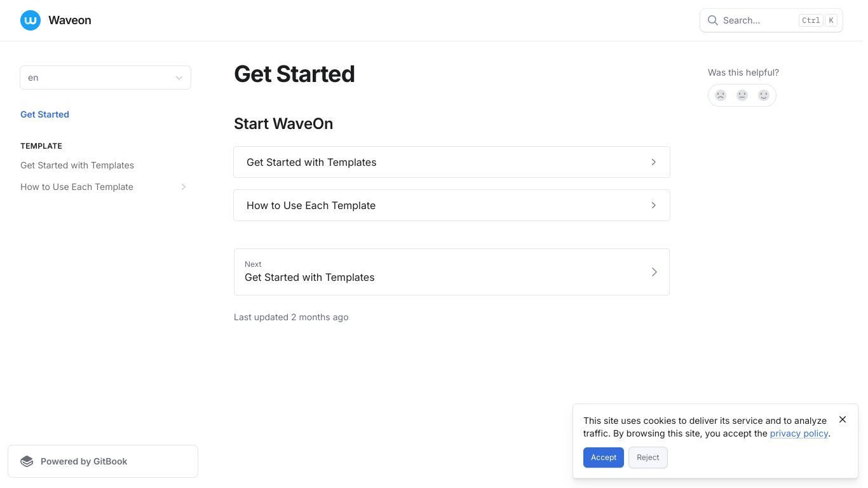Click the GitBook logo icon

click(27, 461)
